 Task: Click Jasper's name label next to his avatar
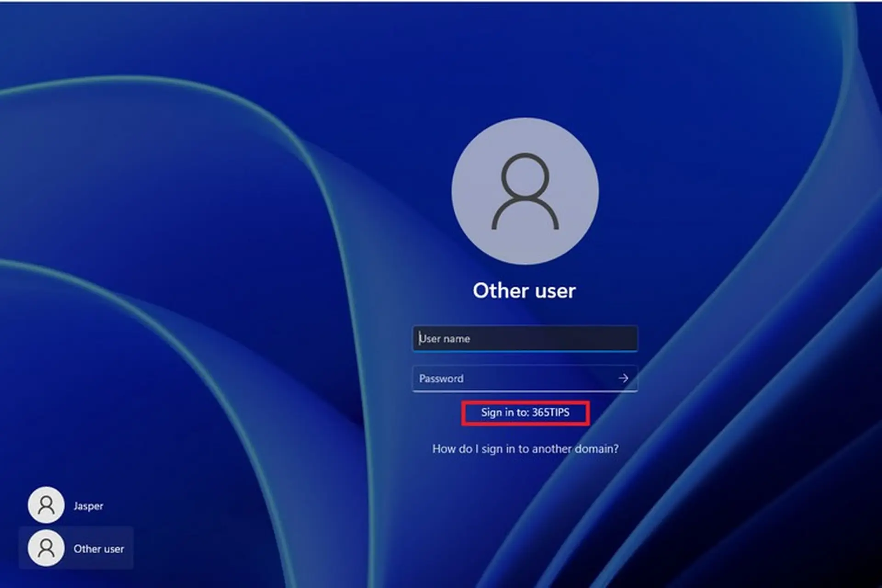pyautogui.click(x=88, y=505)
